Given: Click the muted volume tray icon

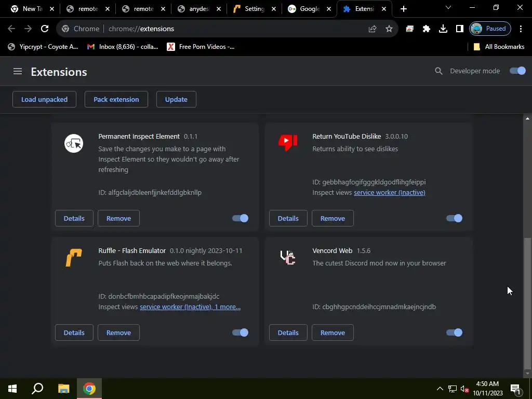Looking at the screenshot, I should [x=464, y=389].
